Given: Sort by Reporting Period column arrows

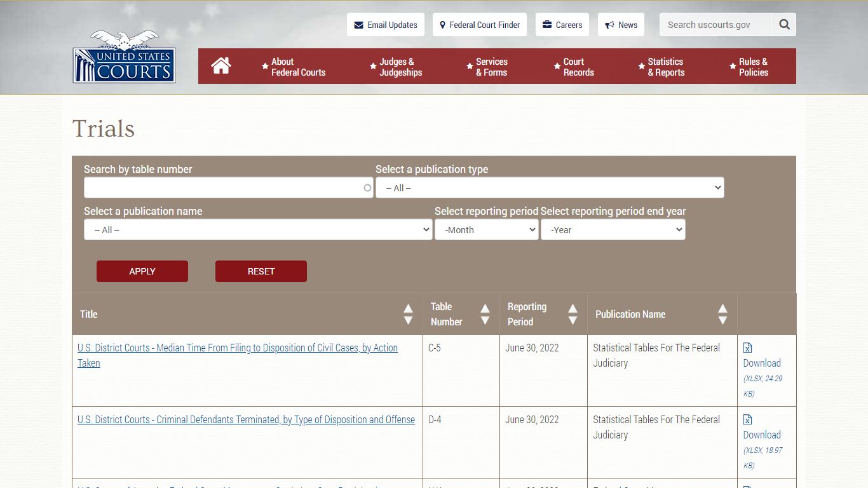Looking at the screenshot, I should coord(573,314).
